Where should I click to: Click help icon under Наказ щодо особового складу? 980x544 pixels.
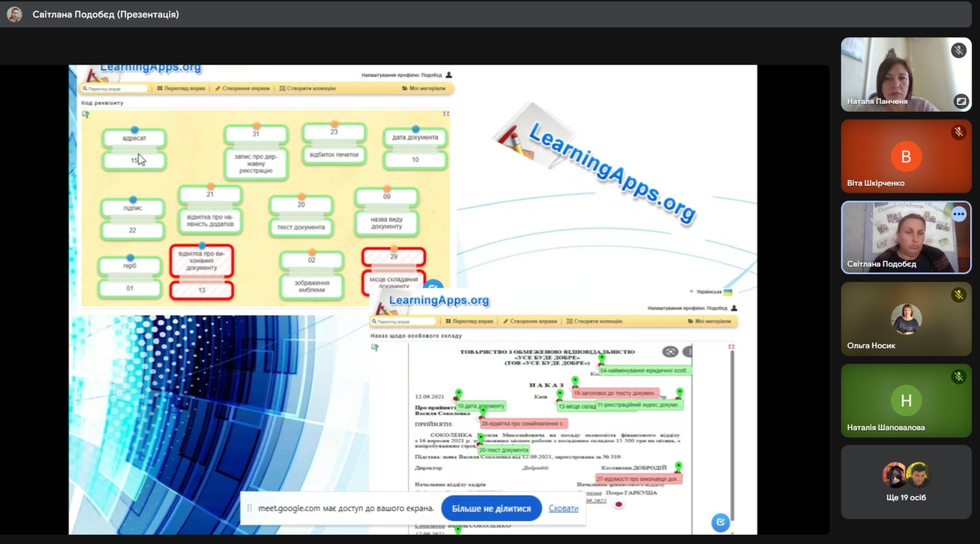[x=374, y=347]
